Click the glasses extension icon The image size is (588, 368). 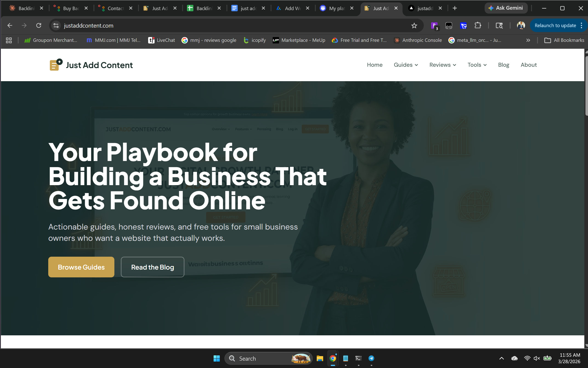449,26
